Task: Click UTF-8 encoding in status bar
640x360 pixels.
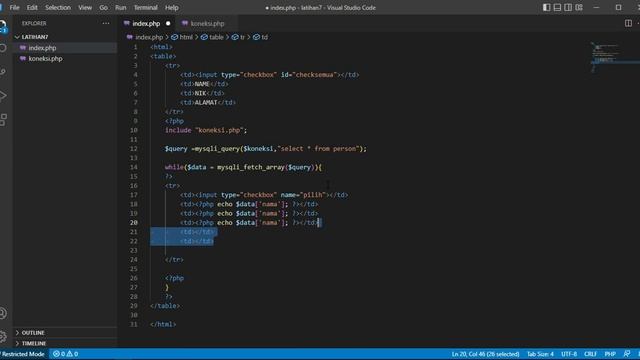Action: (569, 354)
